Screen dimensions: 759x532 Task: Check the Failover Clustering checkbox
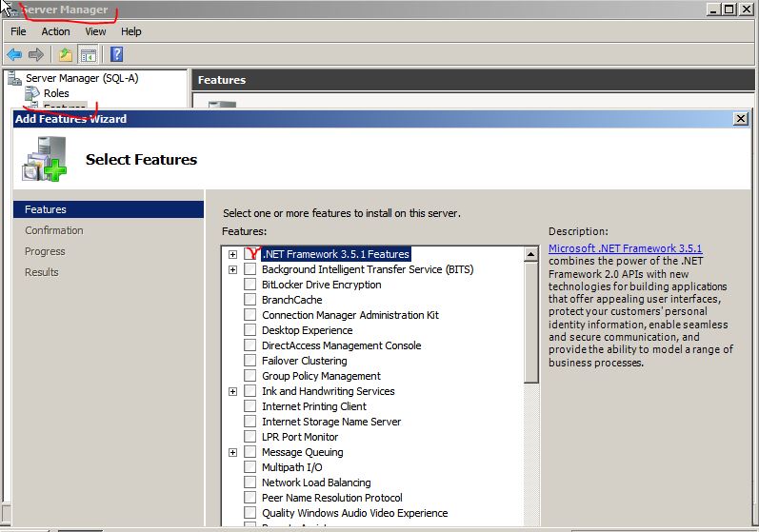[x=250, y=361]
